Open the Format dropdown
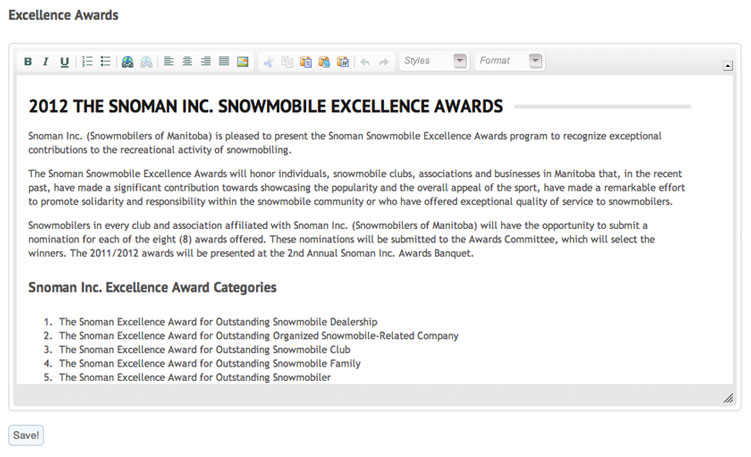This screenshot has height=457, width=751. [509, 61]
